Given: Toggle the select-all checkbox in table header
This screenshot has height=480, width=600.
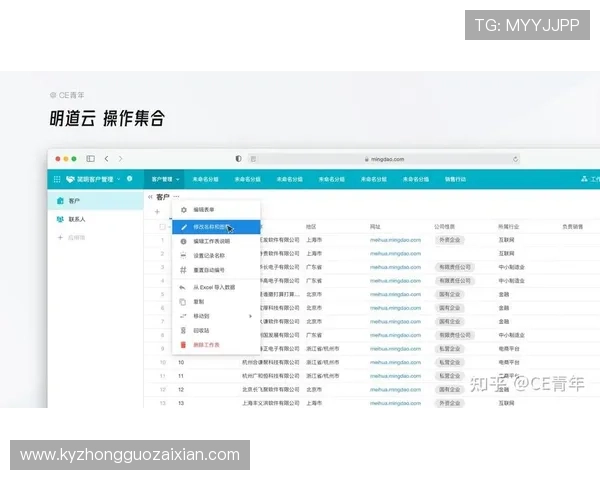Looking at the screenshot, I should coord(162,227).
